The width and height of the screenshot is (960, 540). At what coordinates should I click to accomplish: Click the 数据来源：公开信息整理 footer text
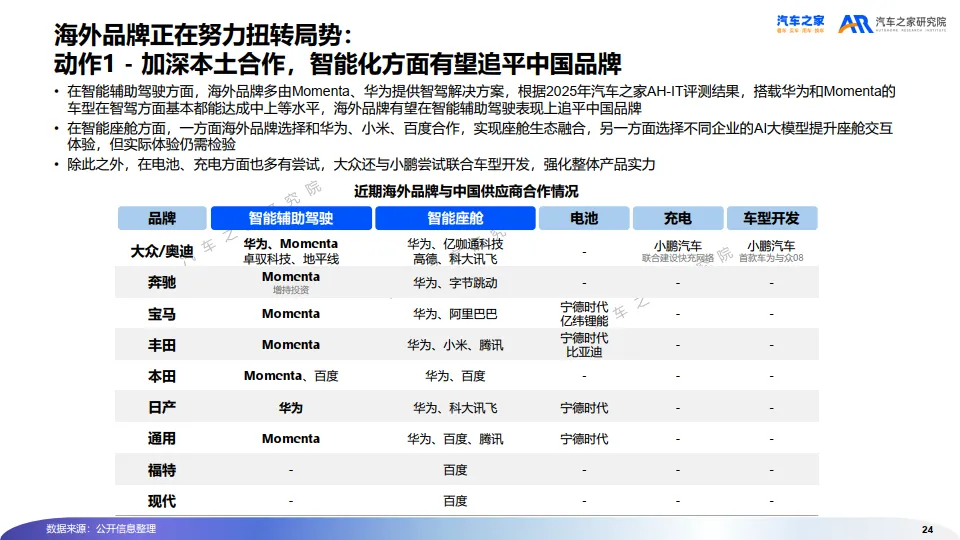coord(101,528)
